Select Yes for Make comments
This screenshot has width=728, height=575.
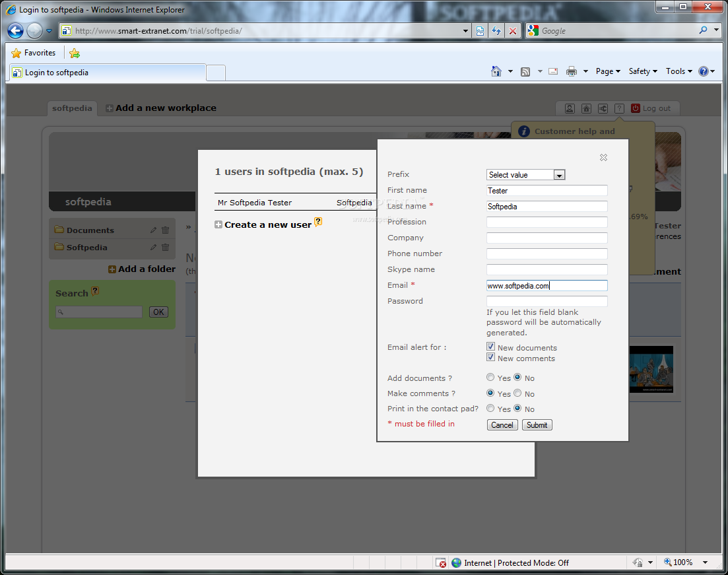[x=490, y=393]
